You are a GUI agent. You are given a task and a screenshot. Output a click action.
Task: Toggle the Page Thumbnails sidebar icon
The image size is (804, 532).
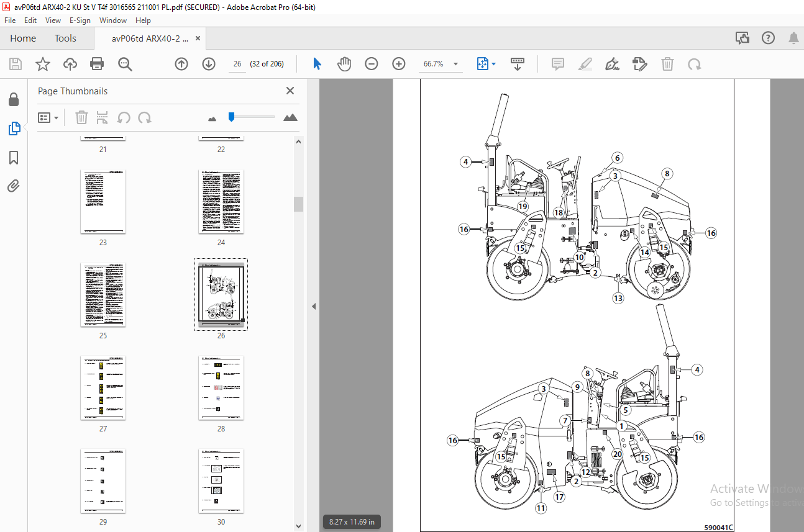14,128
